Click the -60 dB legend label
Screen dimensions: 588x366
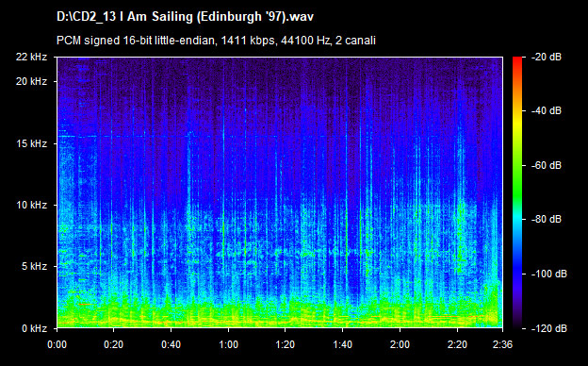coord(547,165)
